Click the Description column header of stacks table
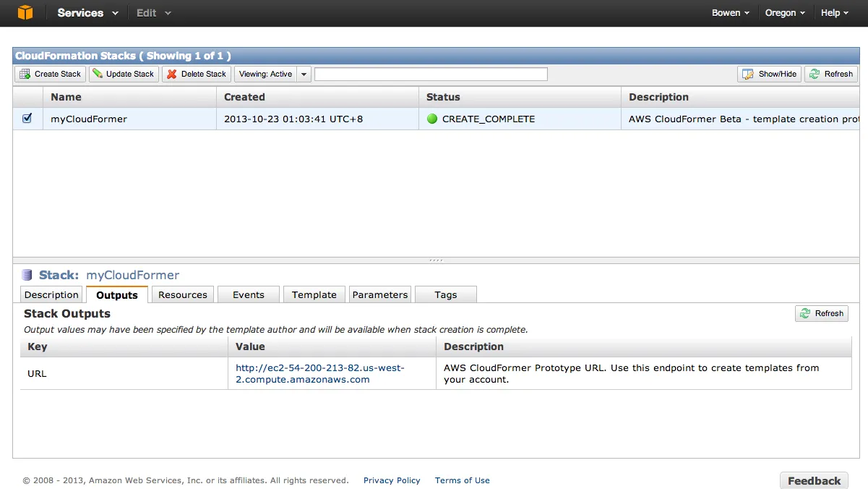The image size is (868, 489). pos(740,97)
